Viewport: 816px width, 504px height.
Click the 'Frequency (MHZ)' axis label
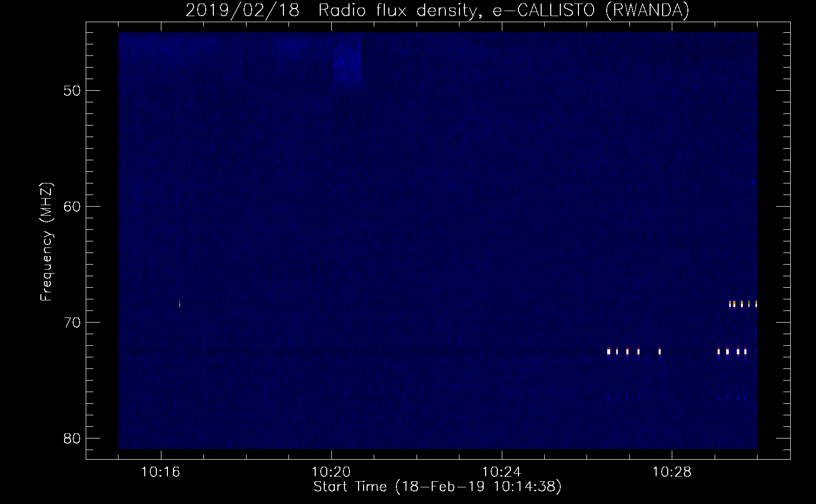click(46, 242)
